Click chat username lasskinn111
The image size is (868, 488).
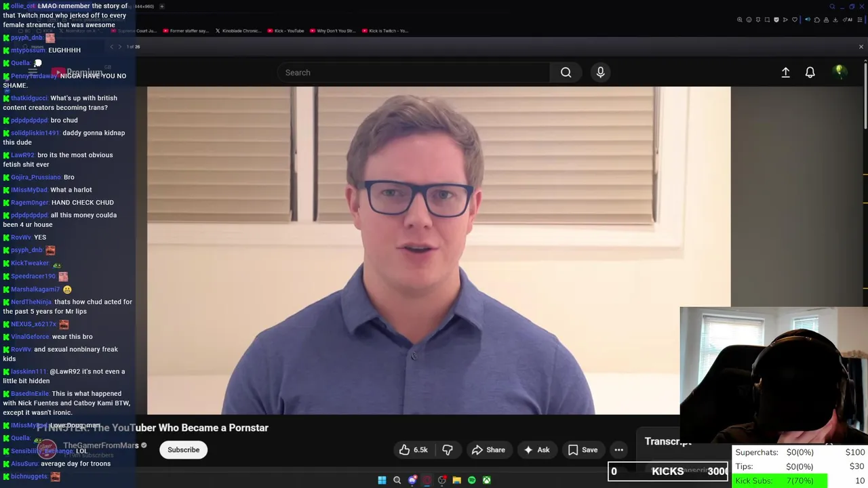coord(29,371)
